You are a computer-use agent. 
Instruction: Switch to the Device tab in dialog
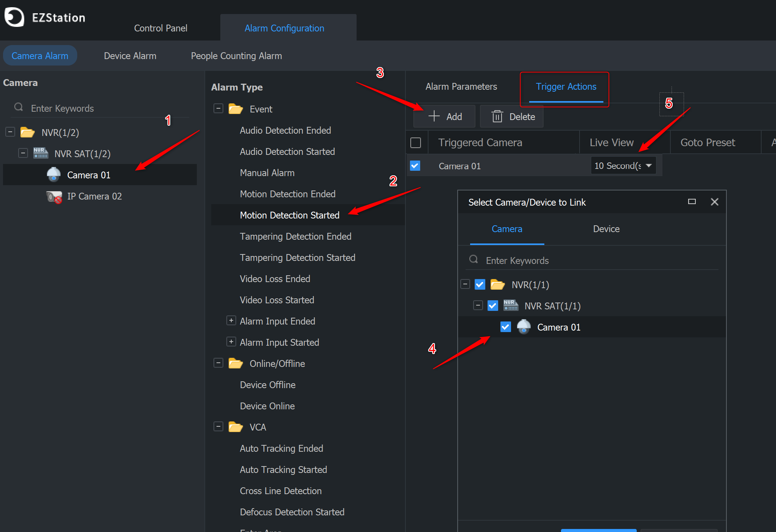click(x=606, y=229)
